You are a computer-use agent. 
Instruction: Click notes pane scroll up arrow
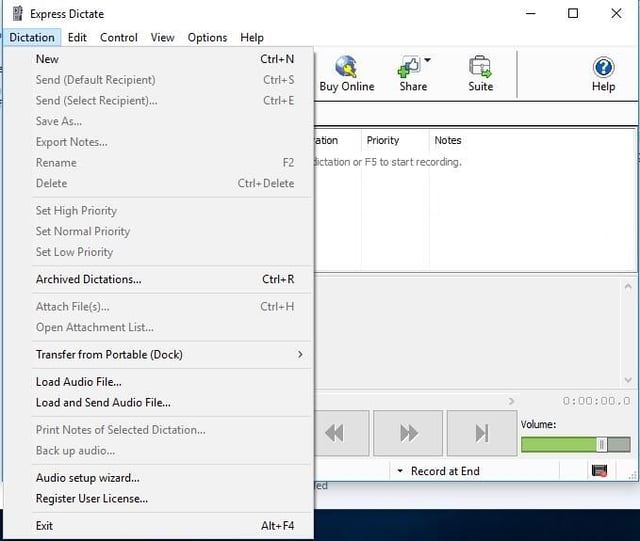[628, 287]
